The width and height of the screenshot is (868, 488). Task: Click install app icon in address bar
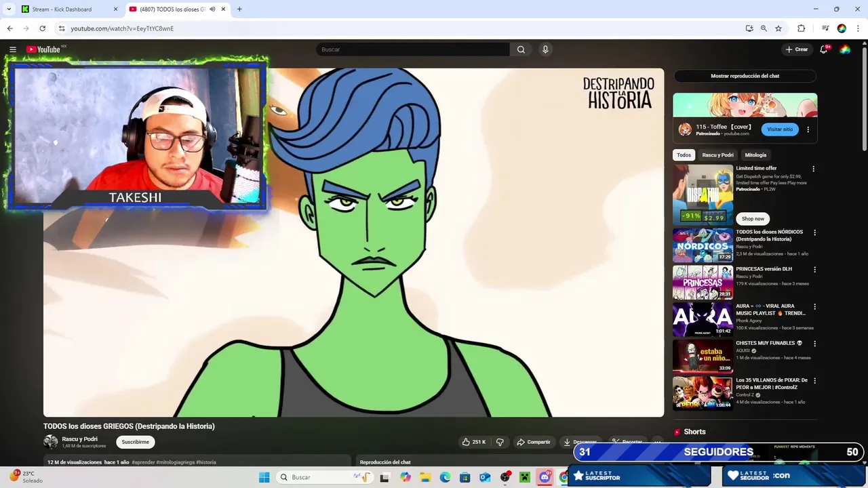[749, 28]
